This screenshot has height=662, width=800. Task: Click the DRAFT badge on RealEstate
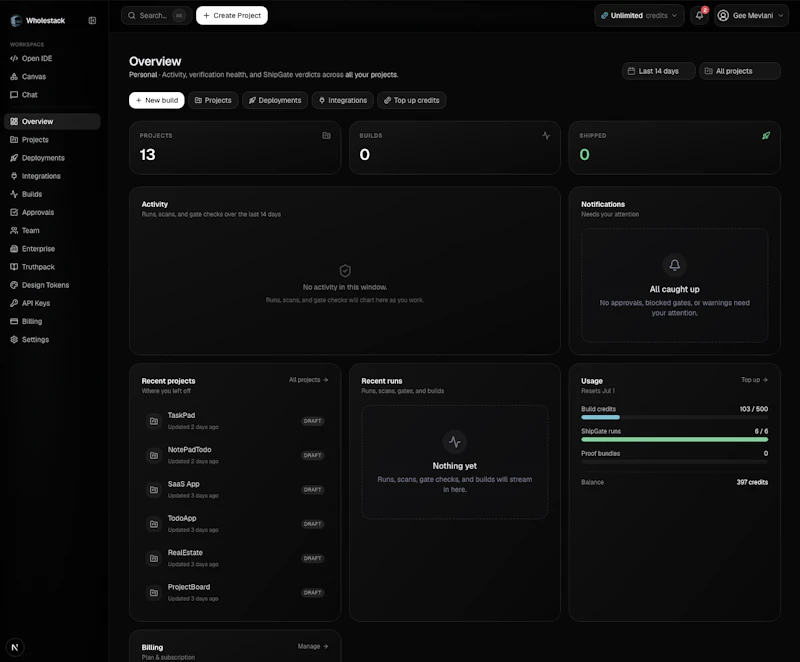[x=312, y=558]
